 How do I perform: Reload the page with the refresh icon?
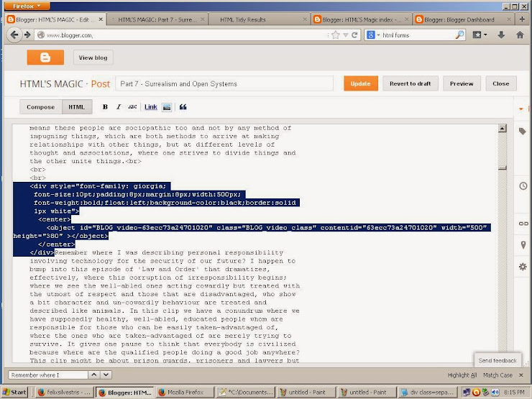[x=354, y=35]
